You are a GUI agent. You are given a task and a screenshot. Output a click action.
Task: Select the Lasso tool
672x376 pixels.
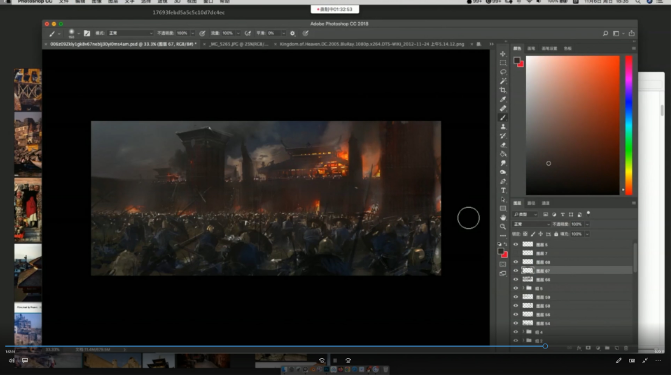click(503, 72)
